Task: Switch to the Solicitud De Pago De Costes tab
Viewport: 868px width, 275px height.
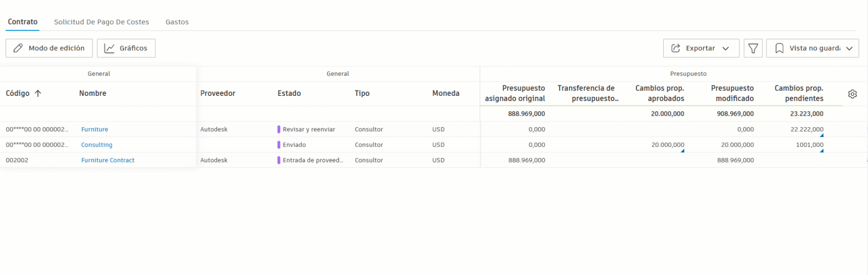Action: coord(101,21)
